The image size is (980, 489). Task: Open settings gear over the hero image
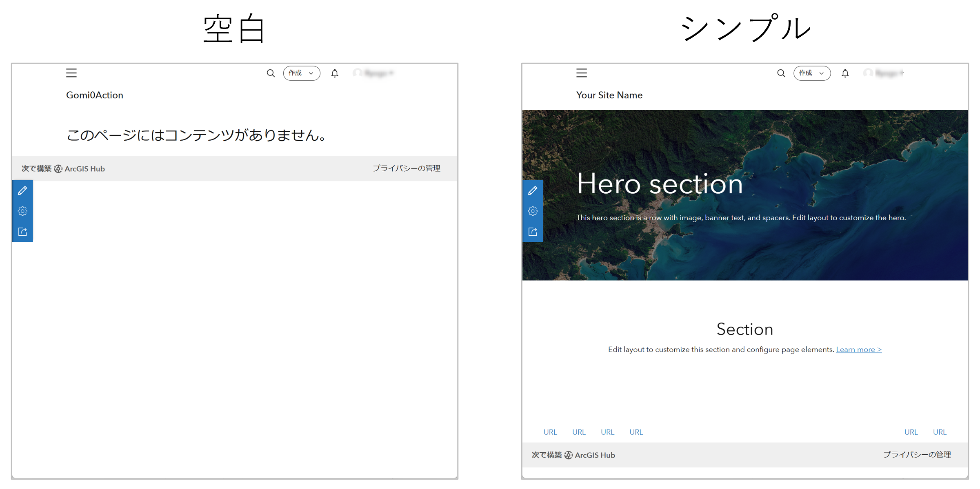(533, 211)
